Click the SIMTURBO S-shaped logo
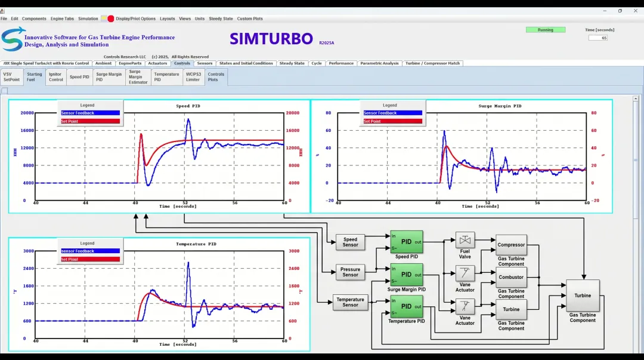The width and height of the screenshot is (644, 360). pyautogui.click(x=13, y=39)
